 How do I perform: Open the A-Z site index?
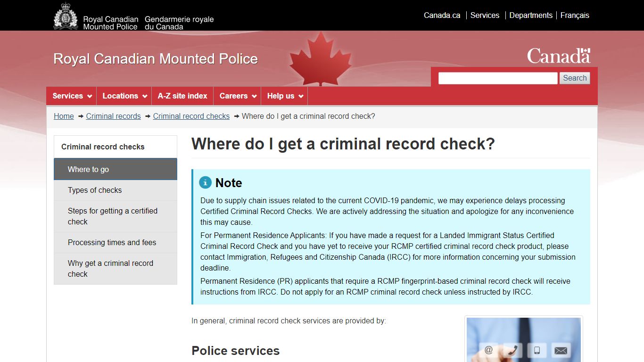[x=182, y=96]
